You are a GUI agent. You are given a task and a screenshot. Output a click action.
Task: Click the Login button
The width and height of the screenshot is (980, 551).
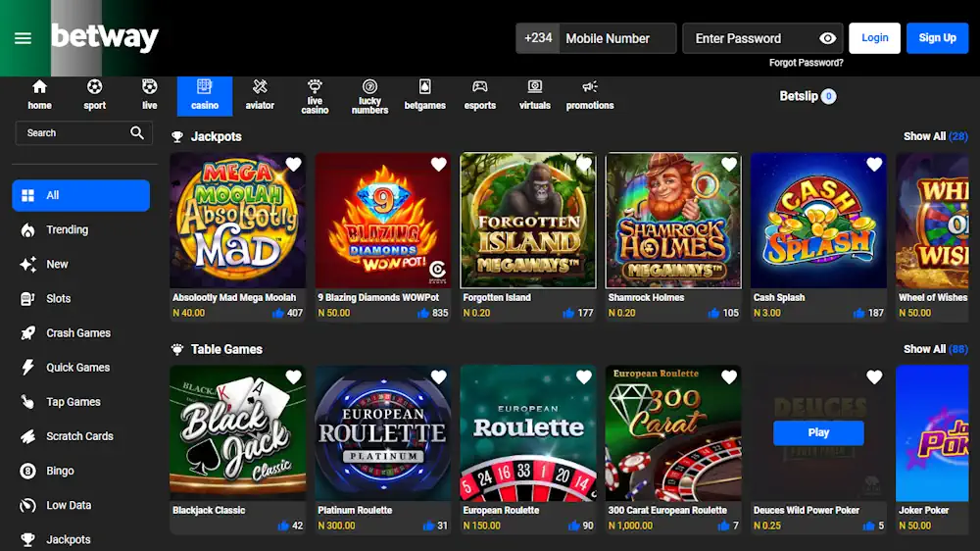point(874,38)
